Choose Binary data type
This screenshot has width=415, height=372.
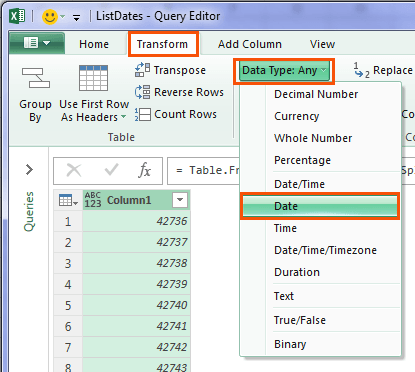[290, 344]
